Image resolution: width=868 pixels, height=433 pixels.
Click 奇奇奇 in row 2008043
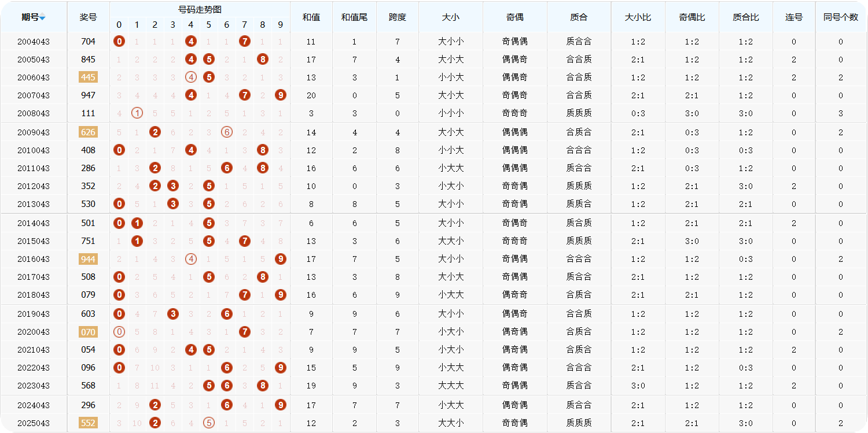(x=514, y=113)
